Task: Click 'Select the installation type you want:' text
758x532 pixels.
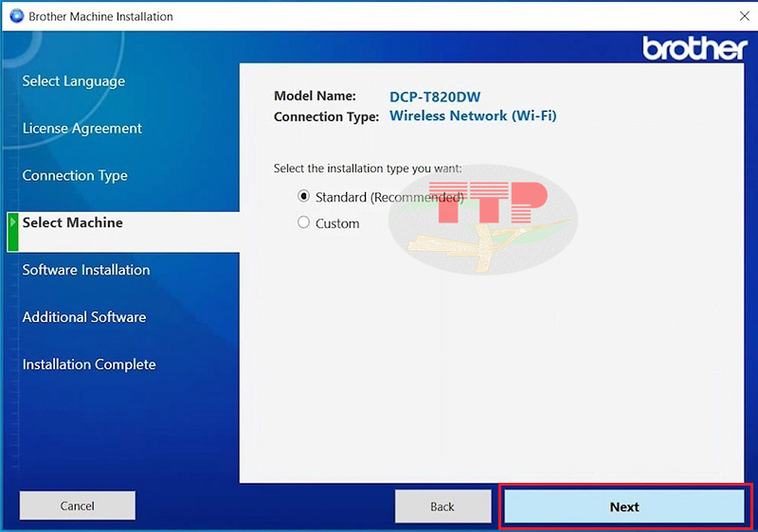Action: click(x=368, y=168)
